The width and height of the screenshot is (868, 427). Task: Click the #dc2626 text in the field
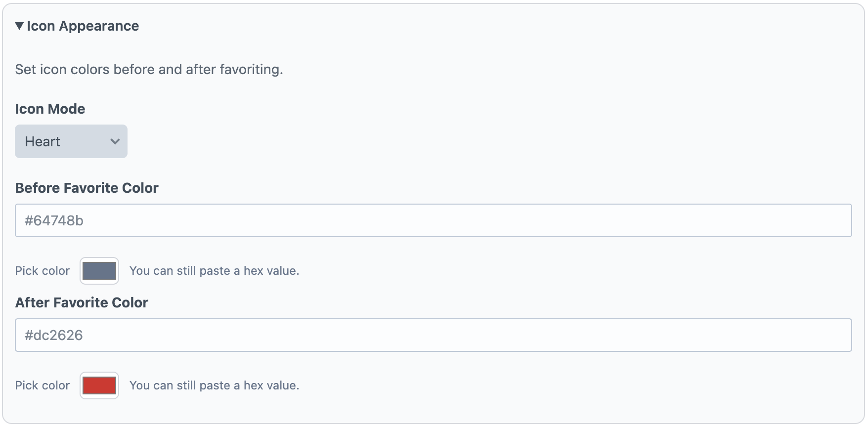click(x=54, y=335)
